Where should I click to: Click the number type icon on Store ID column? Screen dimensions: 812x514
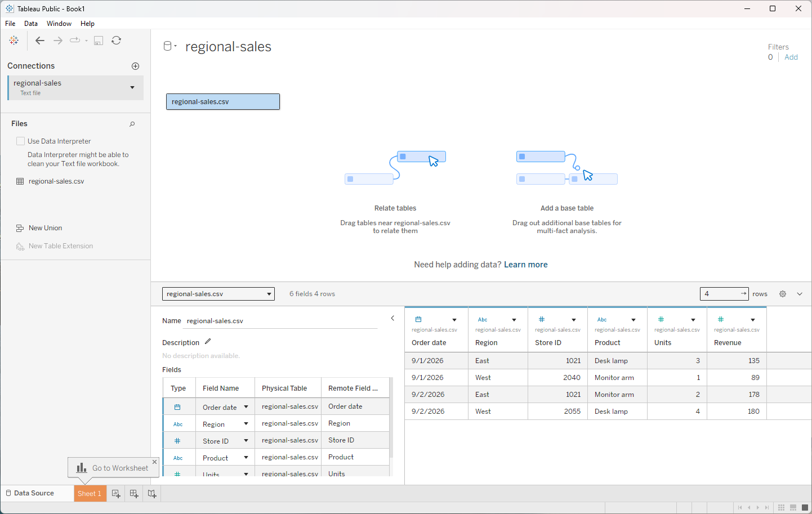pos(542,319)
